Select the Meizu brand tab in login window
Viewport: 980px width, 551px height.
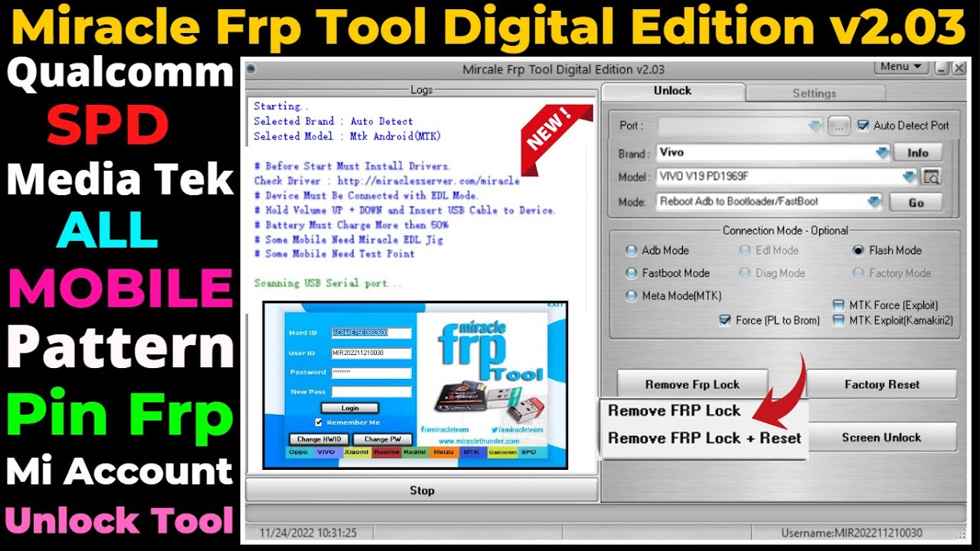pyautogui.click(x=443, y=452)
